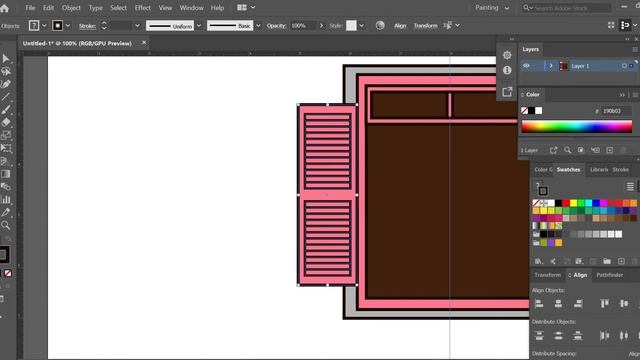640x360 pixels.
Task: Click Transform link in control bar
Action: (425, 26)
